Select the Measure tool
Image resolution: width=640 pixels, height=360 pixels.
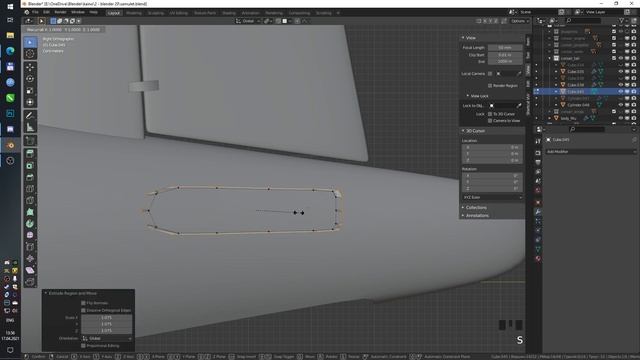(x=30, y=127)
